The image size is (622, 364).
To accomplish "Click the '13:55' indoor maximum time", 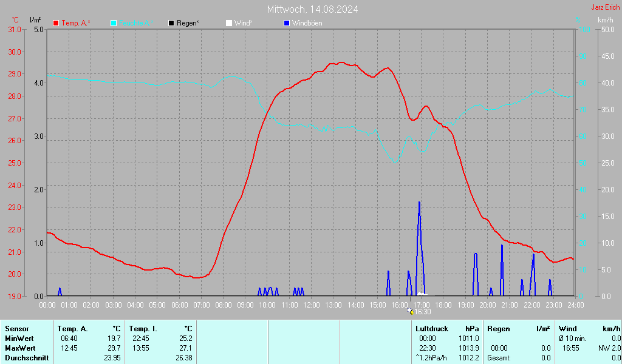I will (x=141, y=348).
